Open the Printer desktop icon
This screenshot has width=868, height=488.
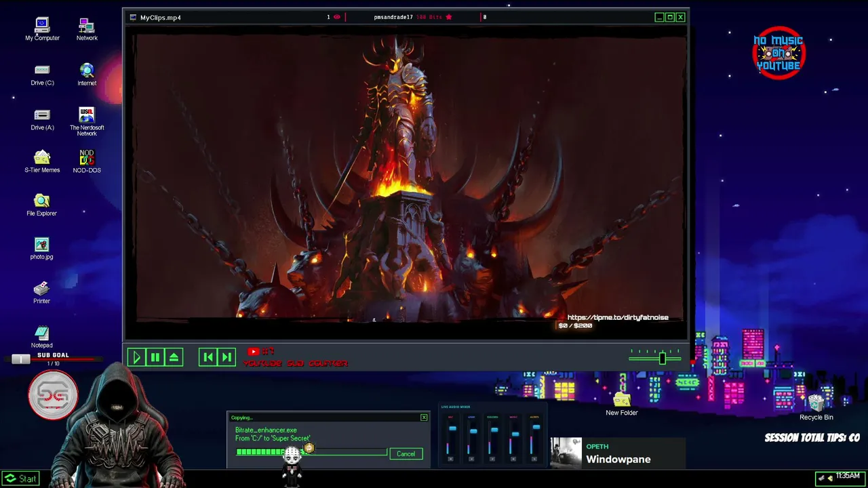point(41,293)
